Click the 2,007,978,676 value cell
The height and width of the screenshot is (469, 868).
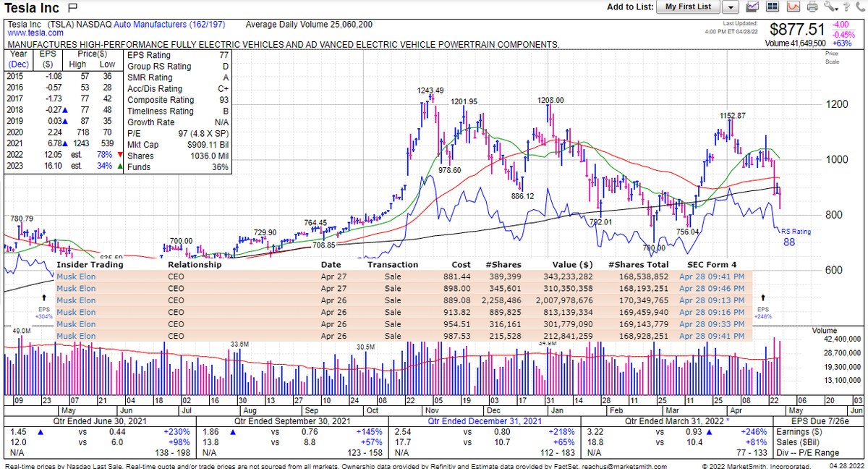[563, 300]
